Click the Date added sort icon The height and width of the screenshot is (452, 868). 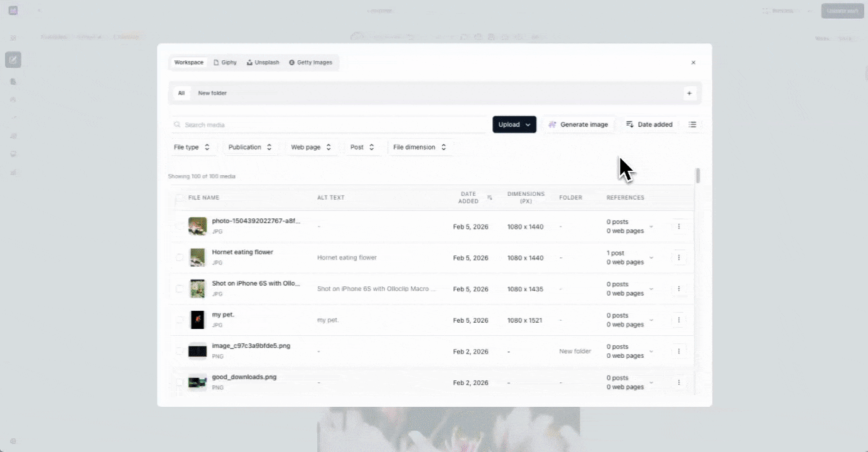tap(630, 124)
